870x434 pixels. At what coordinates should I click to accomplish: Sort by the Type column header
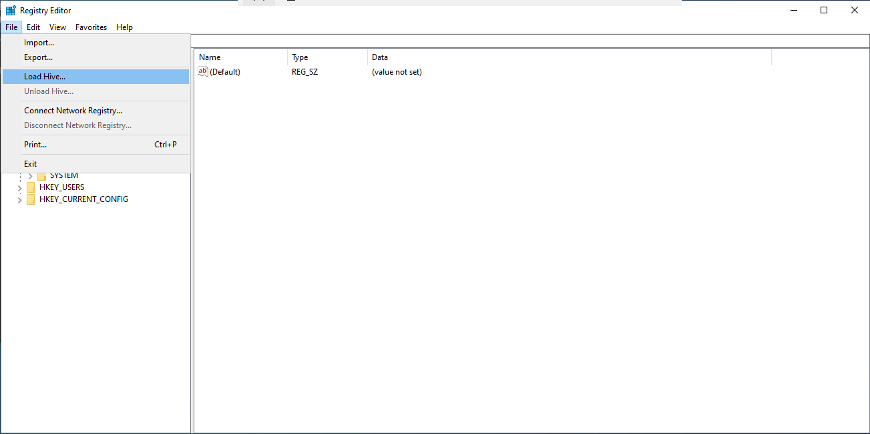[327, 57]
